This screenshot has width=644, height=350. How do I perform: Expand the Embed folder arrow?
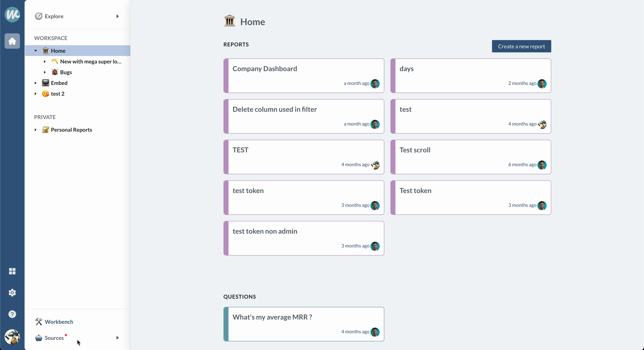click(x=36, y=83)
